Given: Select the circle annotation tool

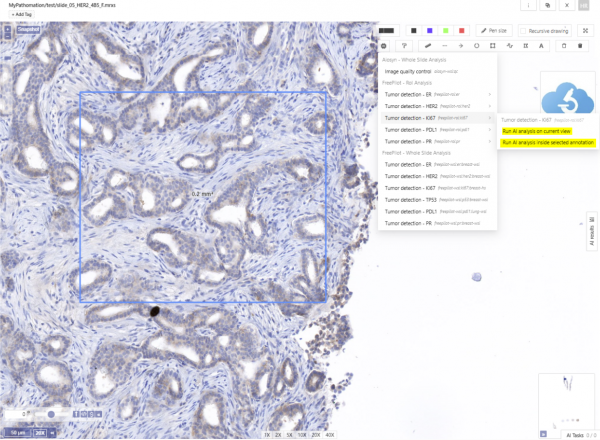Looking at the screenshot, I should click(x=476, y=46).
